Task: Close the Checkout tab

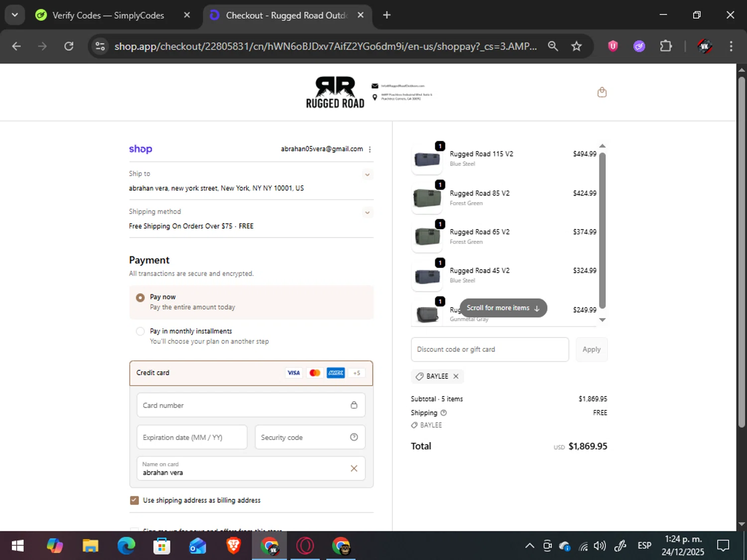Action: click(361, 15)
